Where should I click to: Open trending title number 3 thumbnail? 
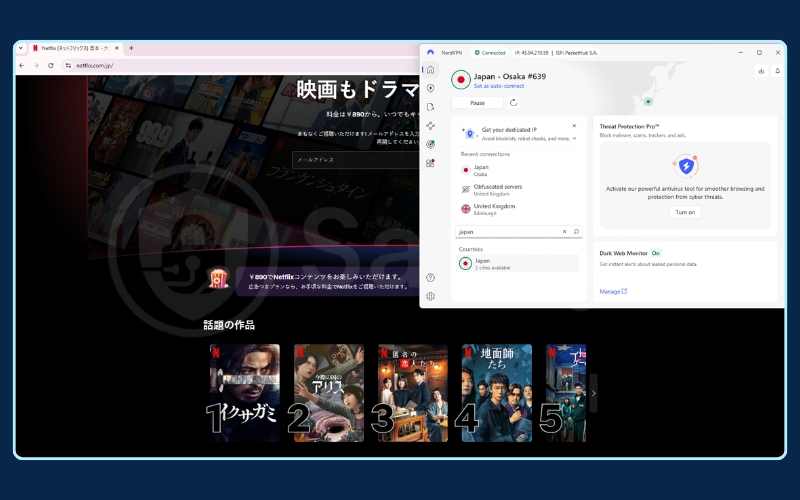tap(413, 393)
